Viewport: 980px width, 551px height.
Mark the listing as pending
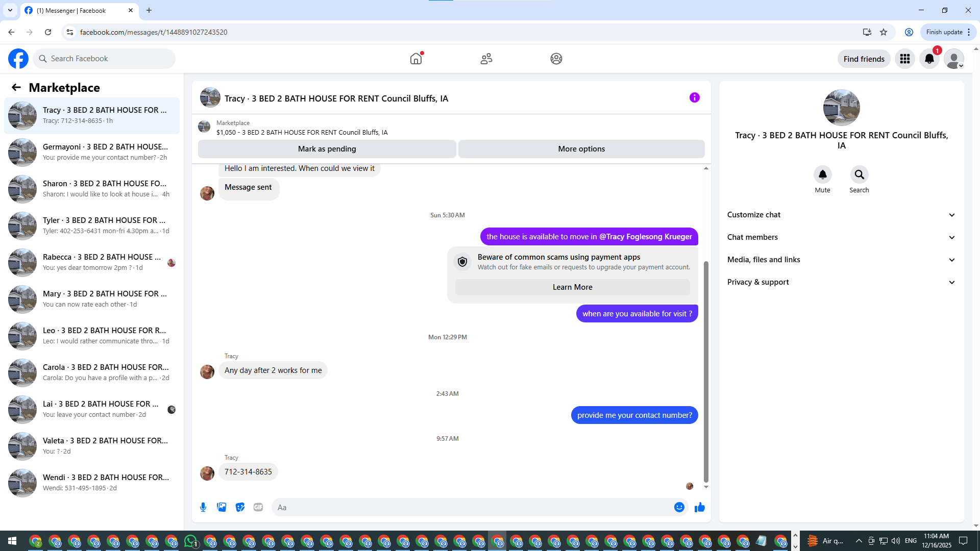pos(327,149)
